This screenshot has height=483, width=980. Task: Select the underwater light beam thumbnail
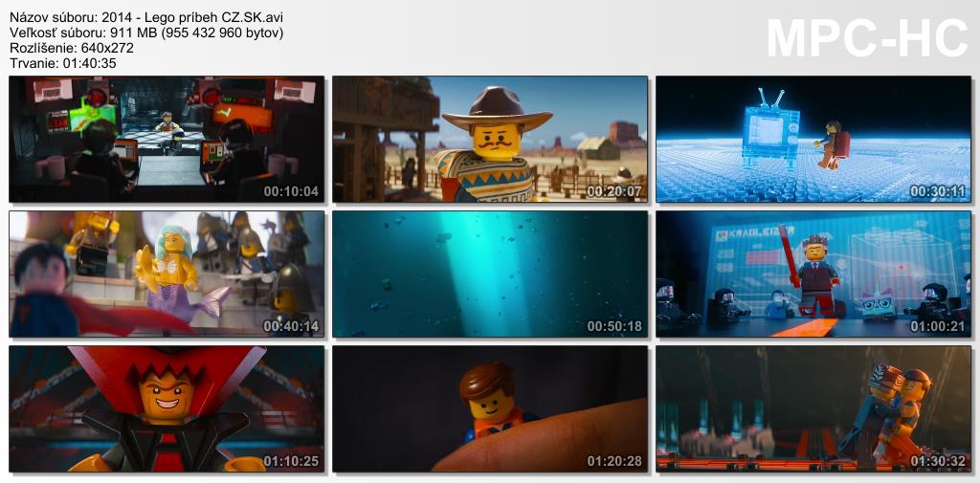click(x=490, y=274)
